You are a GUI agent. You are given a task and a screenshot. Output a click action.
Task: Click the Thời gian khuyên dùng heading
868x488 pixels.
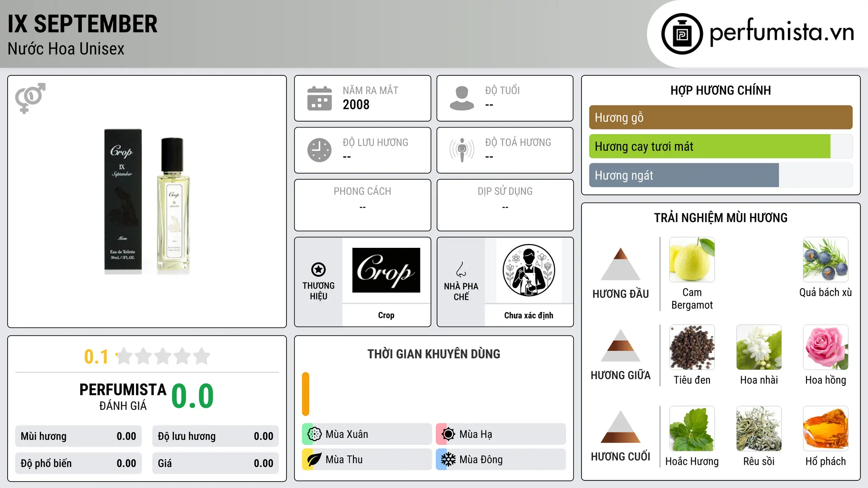pos(434,354)
